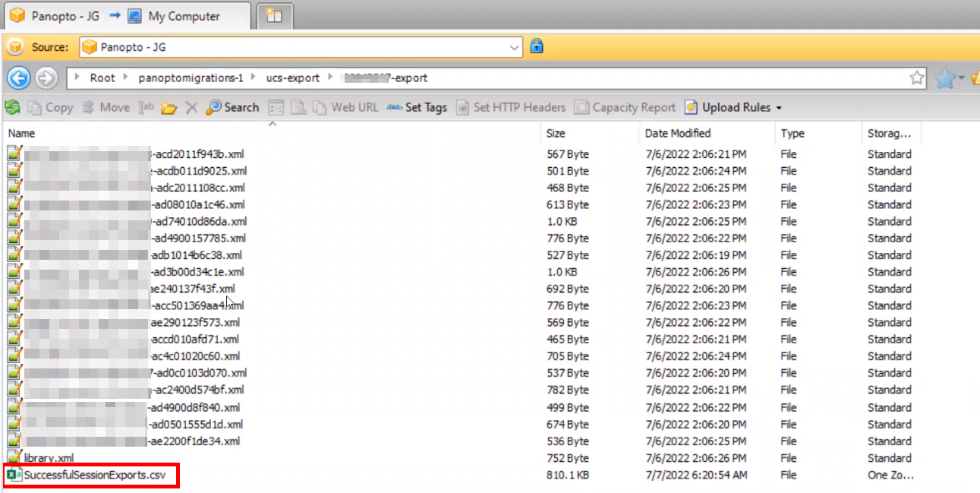Image resolution: width=980 pixels, height=493 pixels.
Task: Create a new folder with the folder icon
Action: point(169,107)
